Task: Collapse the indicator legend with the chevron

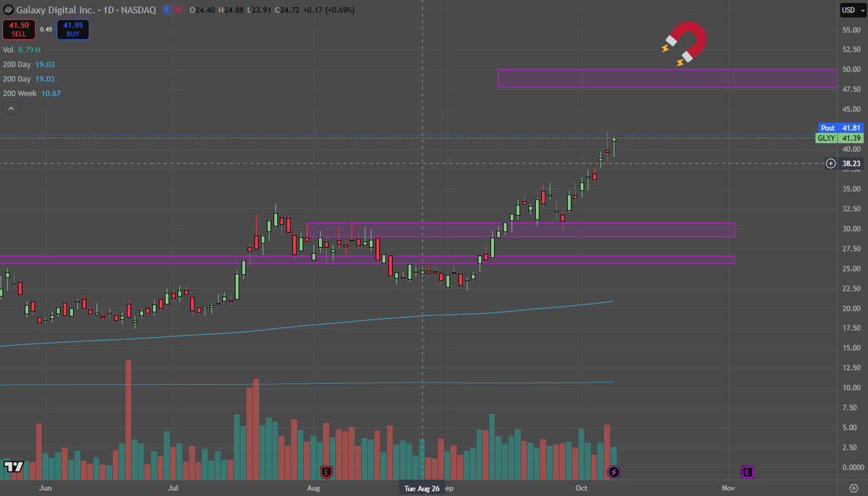Action: [x=11, y=108]
